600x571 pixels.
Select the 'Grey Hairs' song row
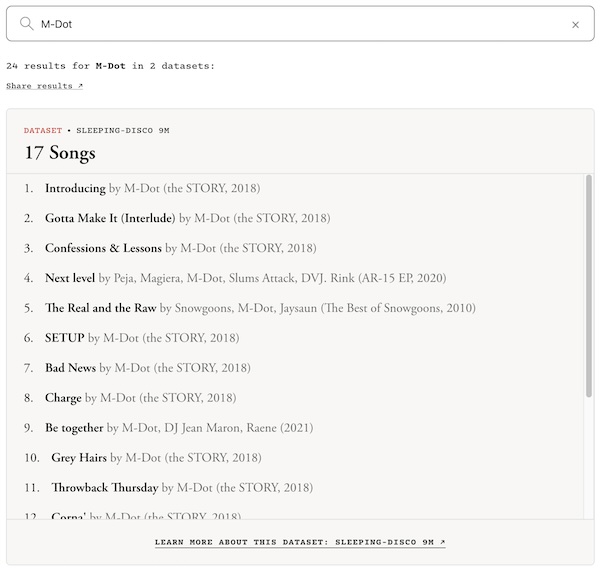point(143,457)
